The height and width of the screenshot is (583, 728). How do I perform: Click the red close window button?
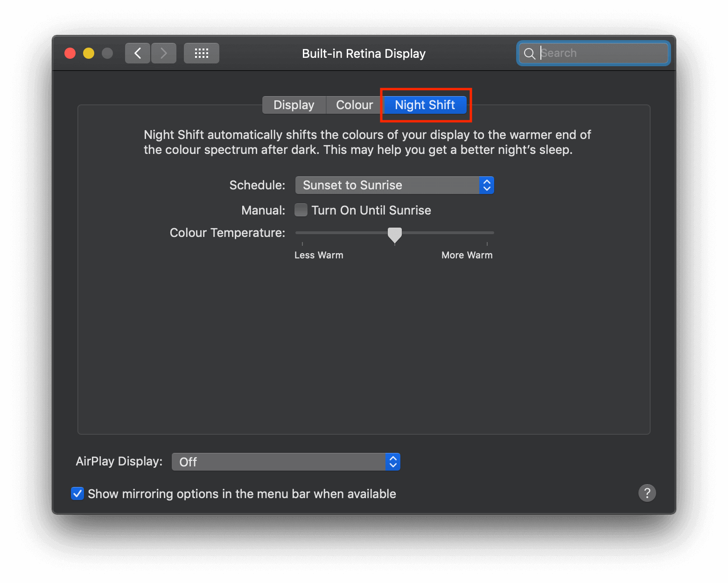coord(70,53)
